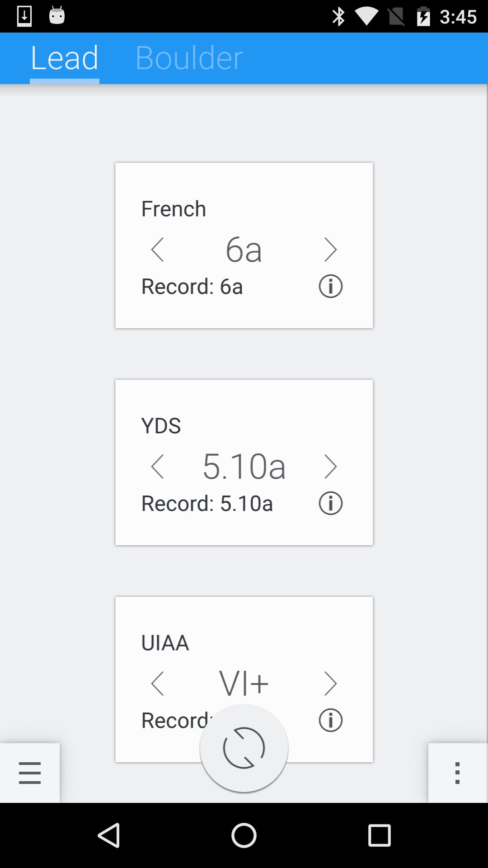The image size is (488, 868).
Task: Open the info icon on YDS card
Action: [x=331, y=503]
